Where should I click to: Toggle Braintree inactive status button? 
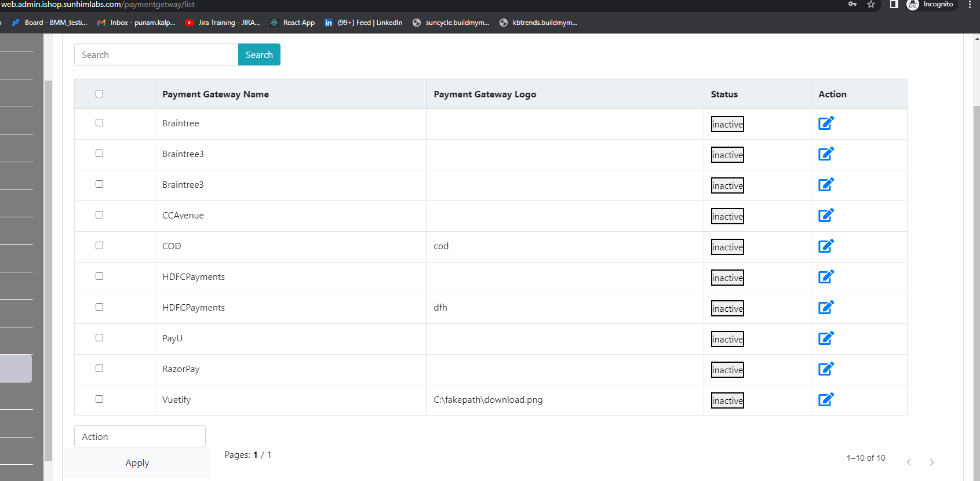(727, 124)
